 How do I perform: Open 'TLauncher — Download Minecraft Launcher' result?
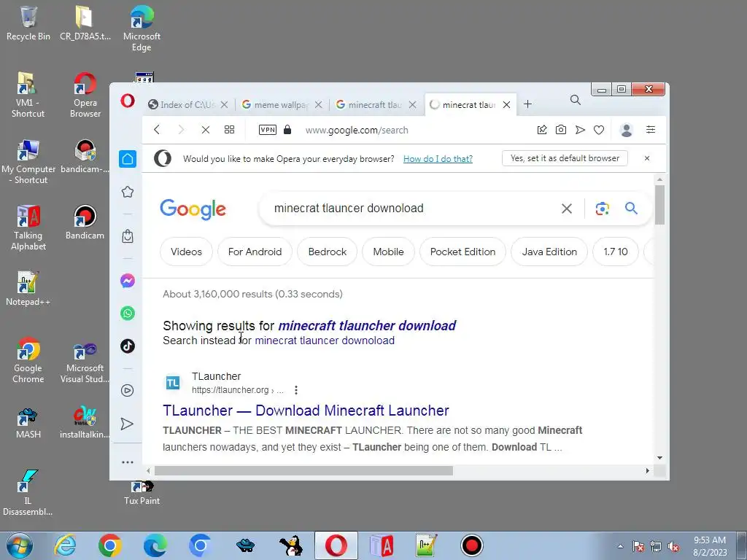pos(306,411)
